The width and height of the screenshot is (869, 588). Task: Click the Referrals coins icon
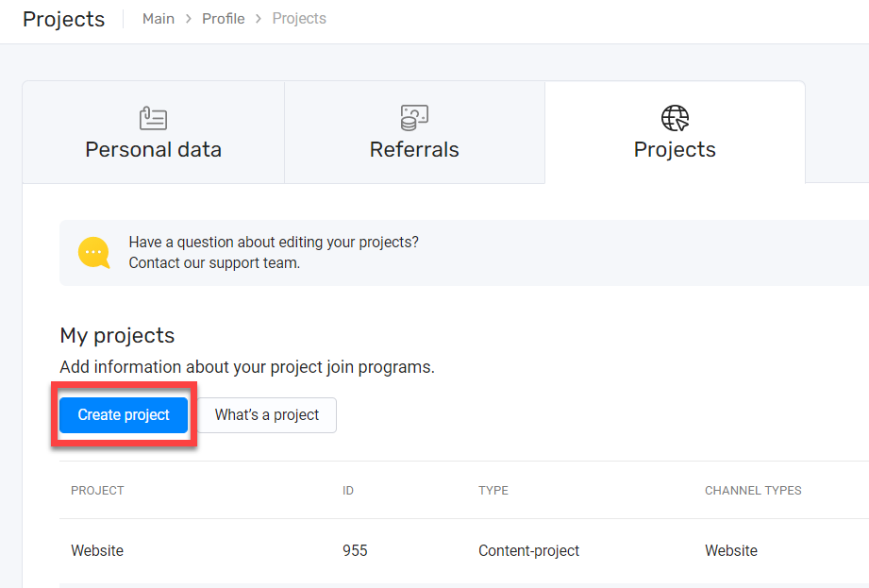[x=414, y=117]
